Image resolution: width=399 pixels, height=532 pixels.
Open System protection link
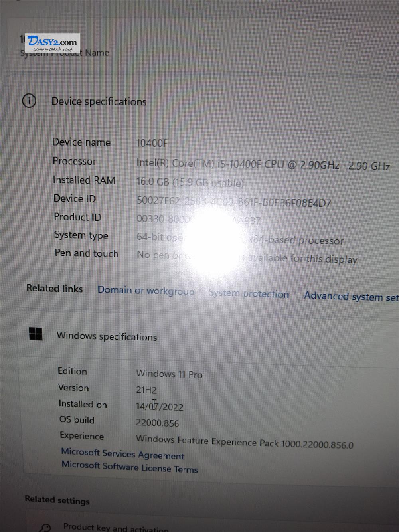[x=249, y=293]
